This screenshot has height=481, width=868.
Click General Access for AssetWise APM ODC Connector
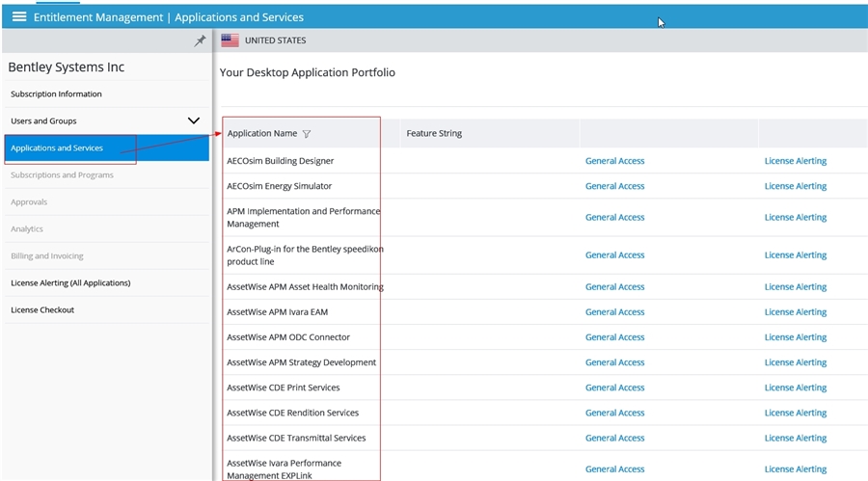pos(614,337)
